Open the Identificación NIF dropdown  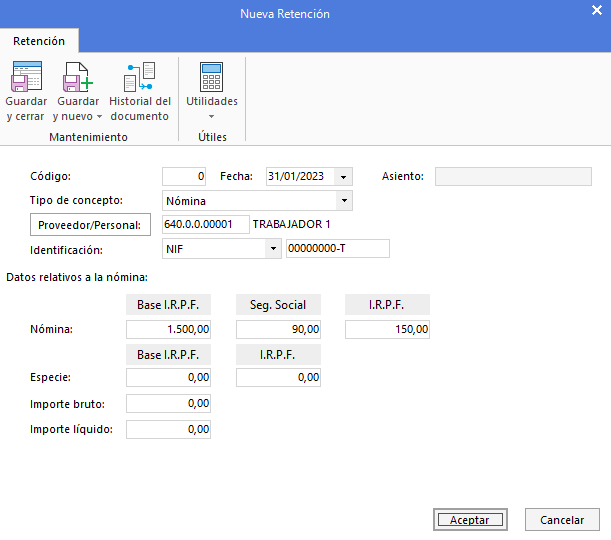pos(273,249)
